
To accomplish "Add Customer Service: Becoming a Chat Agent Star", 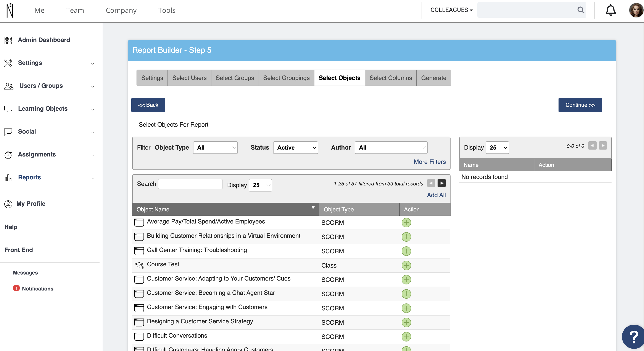I will [406, 294].
